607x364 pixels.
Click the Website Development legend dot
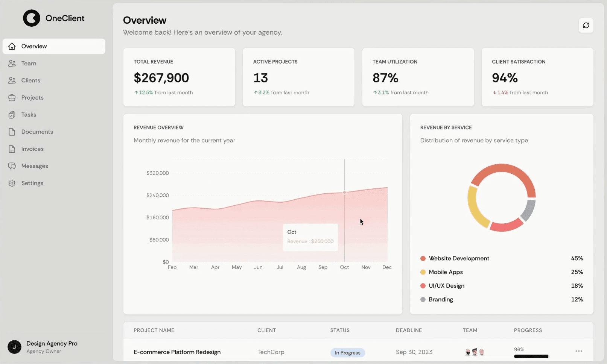[423, 258]
